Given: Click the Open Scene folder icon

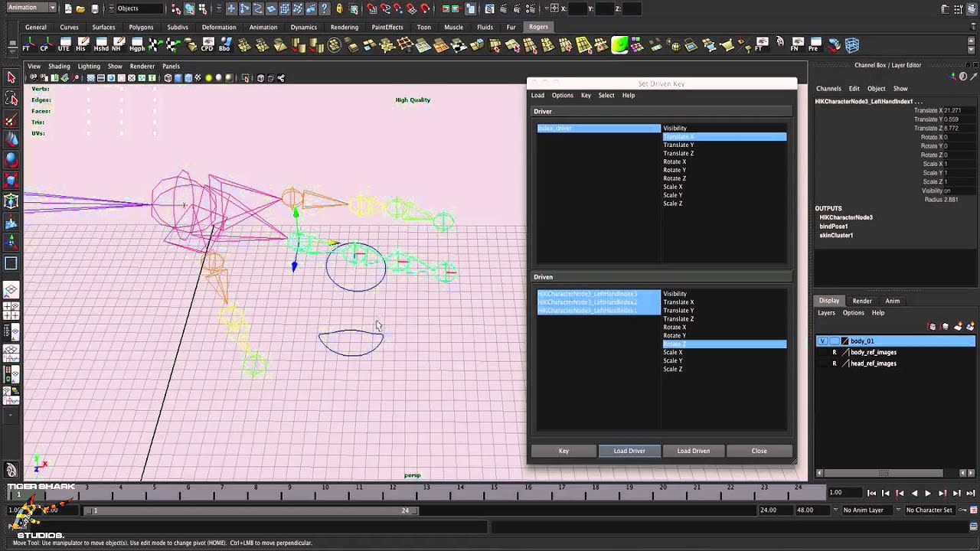Looking at the screenshot, I should point(80,8).
